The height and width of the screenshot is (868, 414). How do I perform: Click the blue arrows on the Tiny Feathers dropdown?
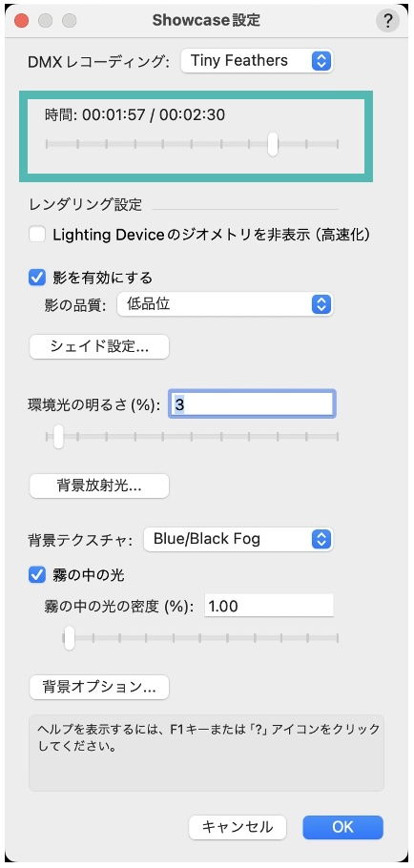321,60
